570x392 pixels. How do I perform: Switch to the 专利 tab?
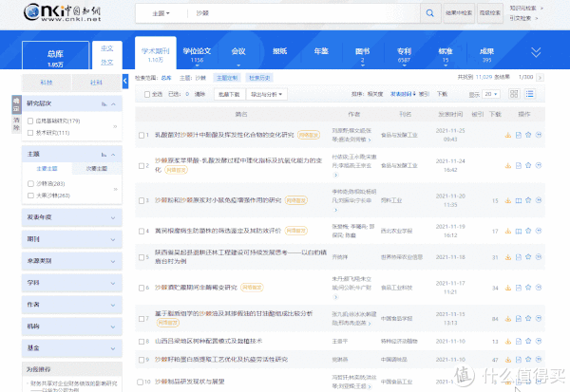[404, 54]
